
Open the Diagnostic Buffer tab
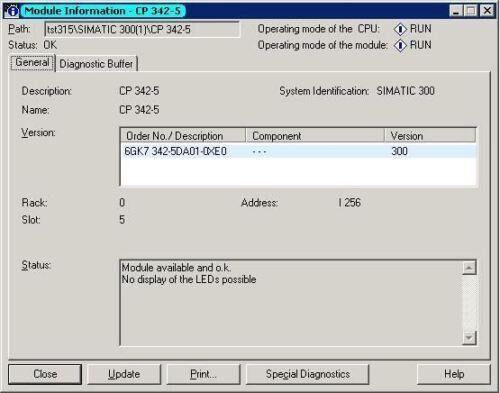tap(96, 64)
